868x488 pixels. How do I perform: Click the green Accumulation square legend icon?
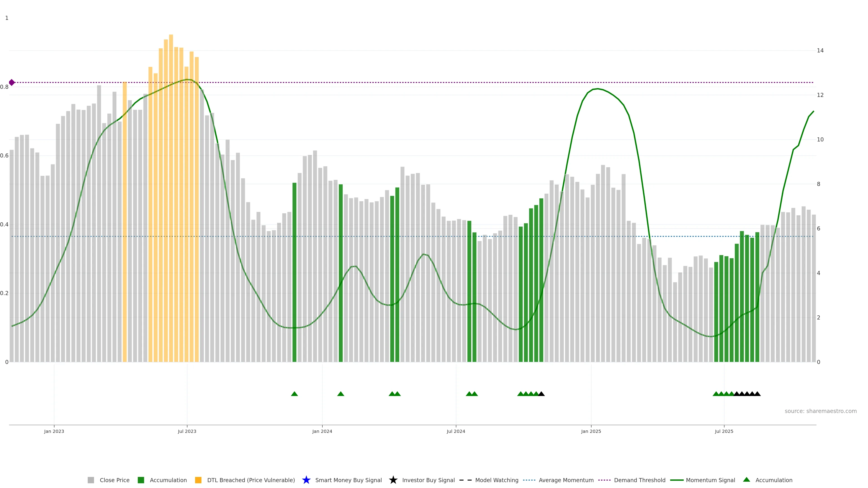(141, 480)
